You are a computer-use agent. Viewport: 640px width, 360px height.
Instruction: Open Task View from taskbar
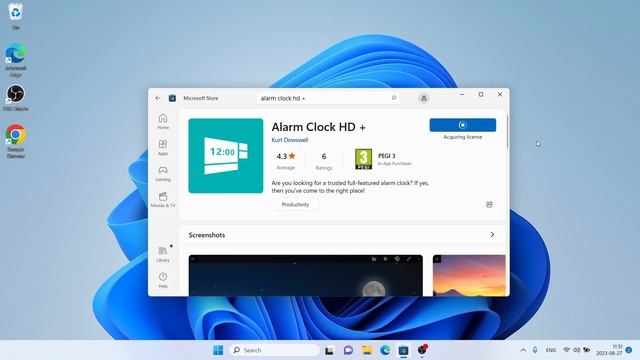pyautogui.click(x=329, y=350)
